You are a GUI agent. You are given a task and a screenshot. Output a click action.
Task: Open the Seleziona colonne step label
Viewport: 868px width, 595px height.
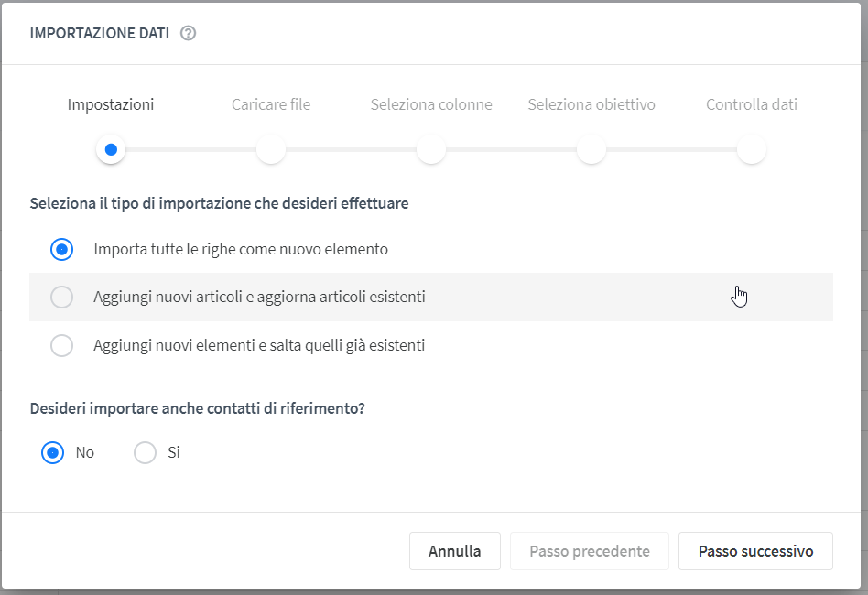431,104
